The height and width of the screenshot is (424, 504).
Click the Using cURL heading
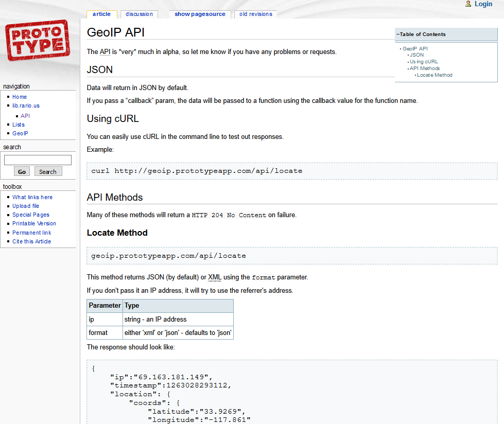point(113,118)
